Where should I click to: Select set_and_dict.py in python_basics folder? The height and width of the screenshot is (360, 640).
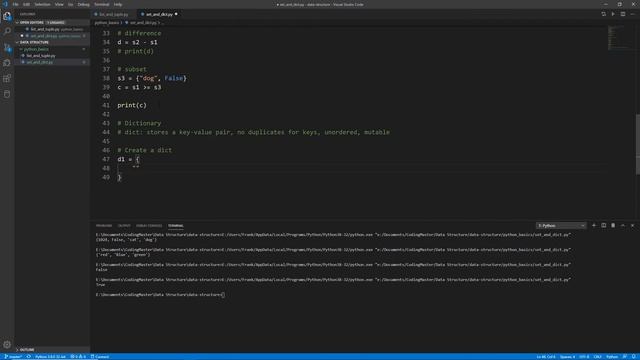pyautogui.click(x=40, y=62)
